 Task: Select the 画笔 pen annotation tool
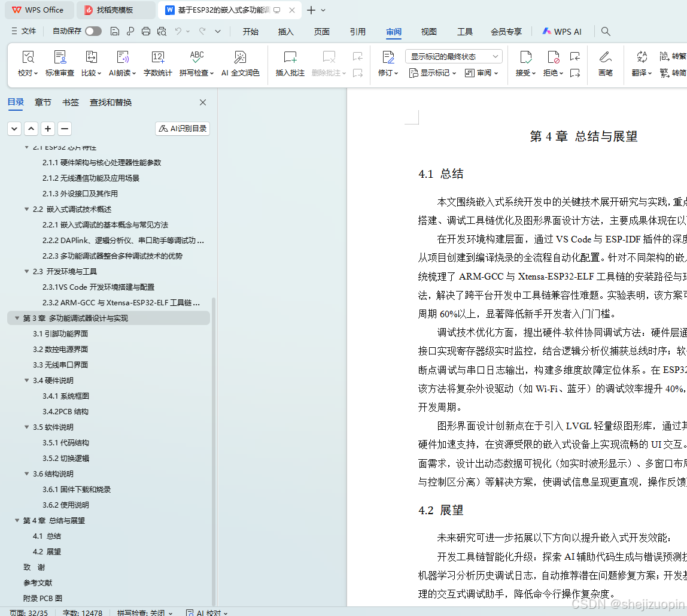tap(605, 62)
